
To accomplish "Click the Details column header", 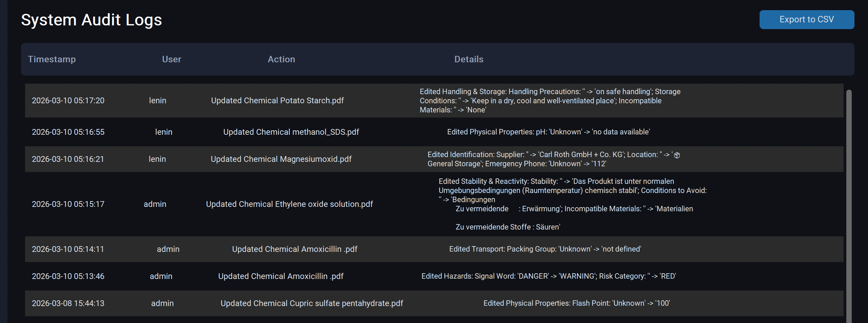I will (x=469, y=59).
